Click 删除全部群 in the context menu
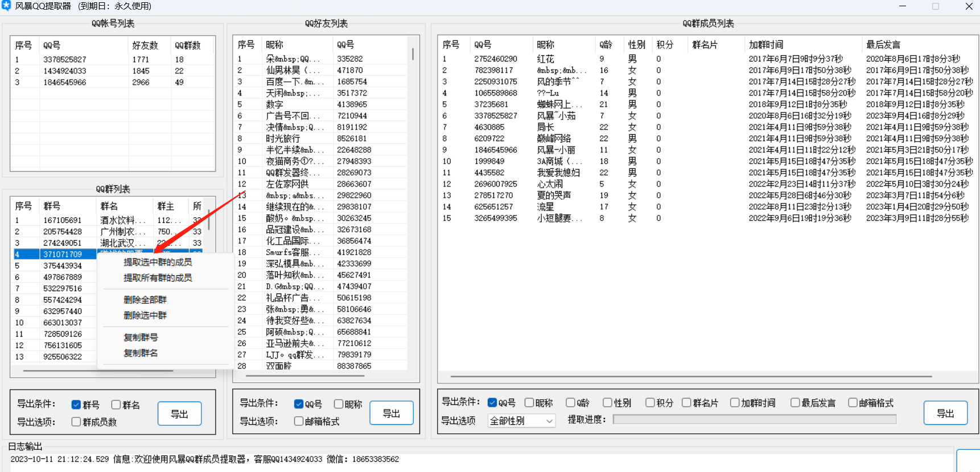 click(145, 300)
